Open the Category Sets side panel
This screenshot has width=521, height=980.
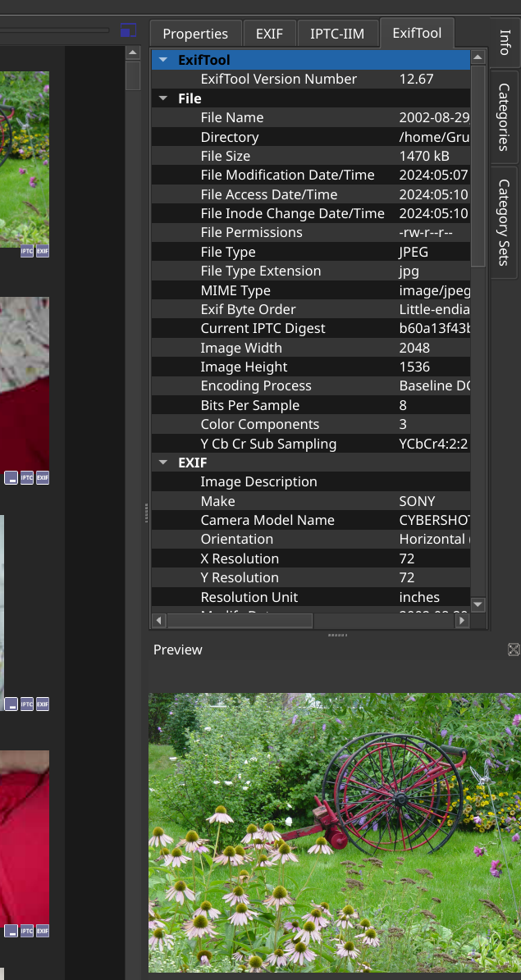point(504,221)
